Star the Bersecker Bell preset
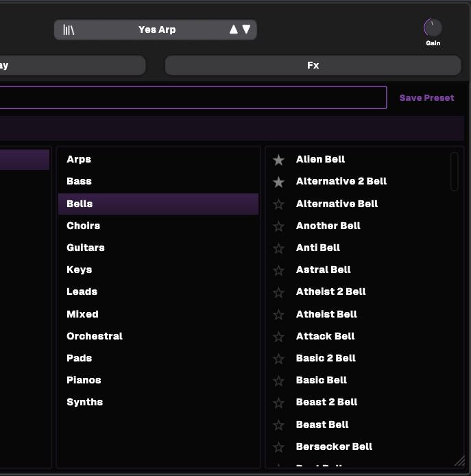This screenshot has height=476, width=471. tap(278, 447)
